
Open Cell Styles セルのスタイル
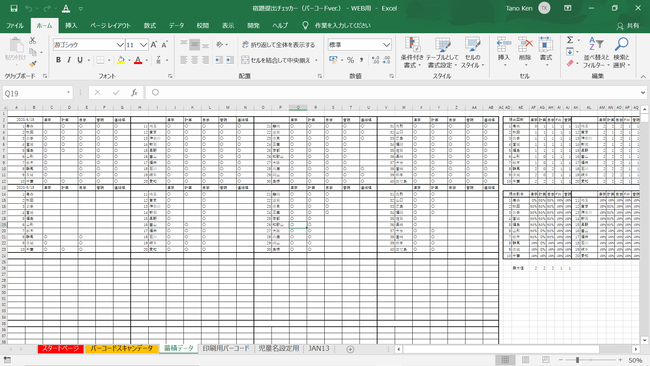coord(472,53)
